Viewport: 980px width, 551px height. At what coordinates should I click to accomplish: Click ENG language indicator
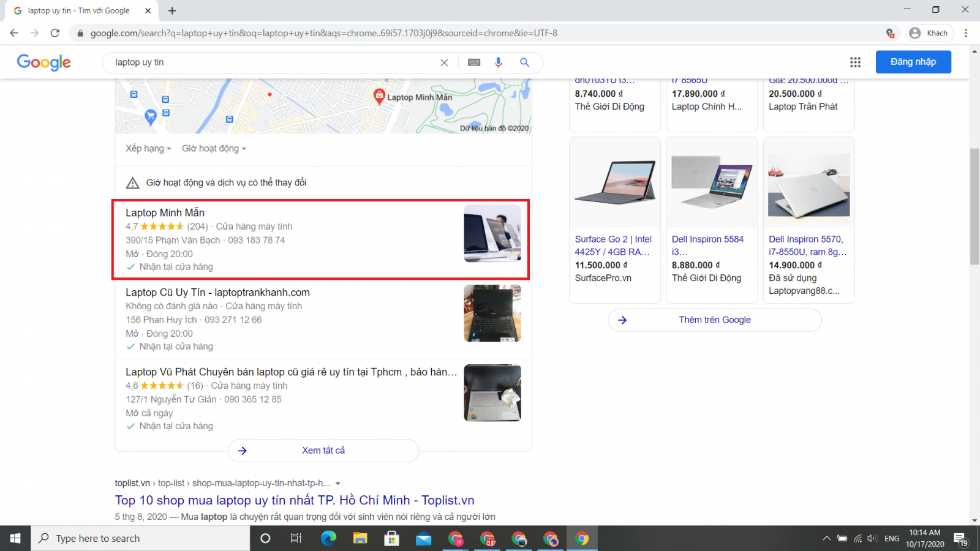892,538
